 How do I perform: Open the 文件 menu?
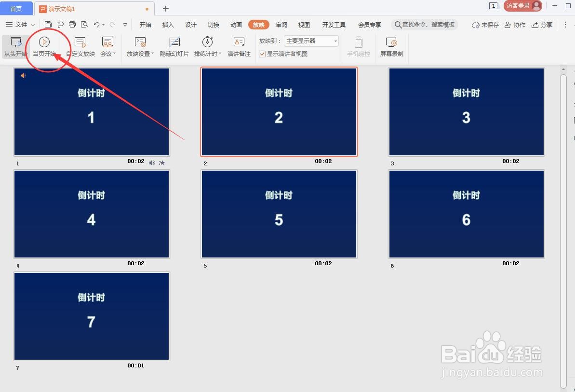[x=21, y=25]
